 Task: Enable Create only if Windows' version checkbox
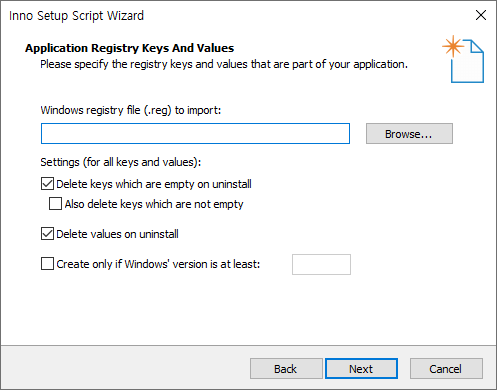point(47,264)
